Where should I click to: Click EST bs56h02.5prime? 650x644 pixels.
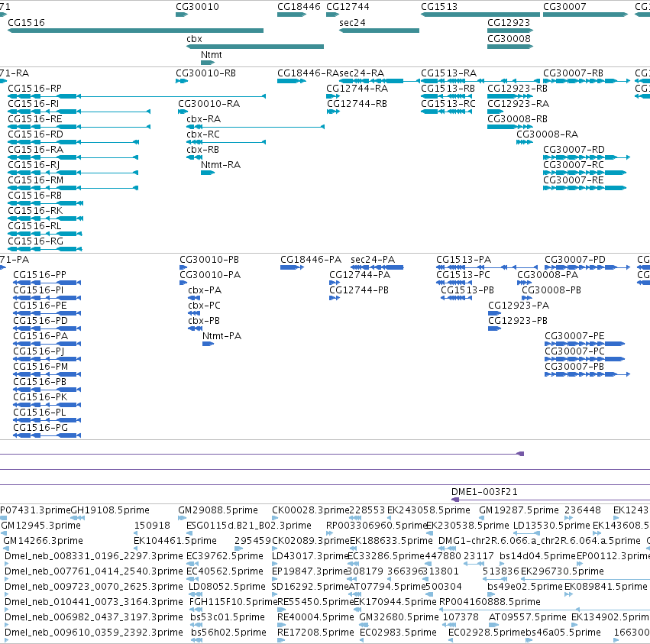(x=196, y=640)
